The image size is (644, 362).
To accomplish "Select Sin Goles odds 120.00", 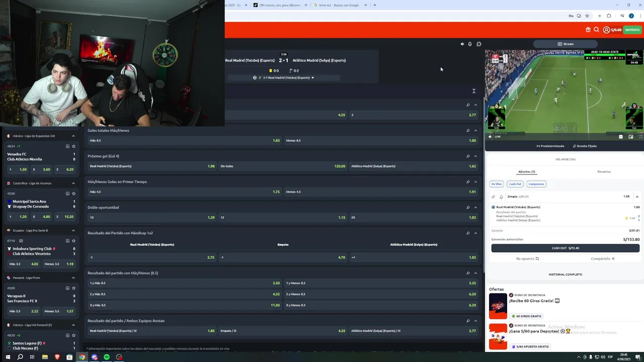I will tap(283, 166).
